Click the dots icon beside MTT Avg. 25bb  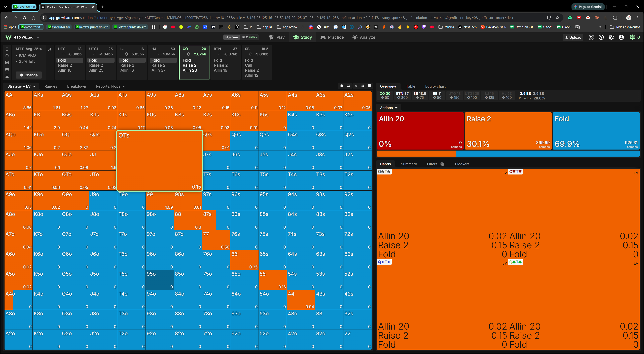point(50,50)
